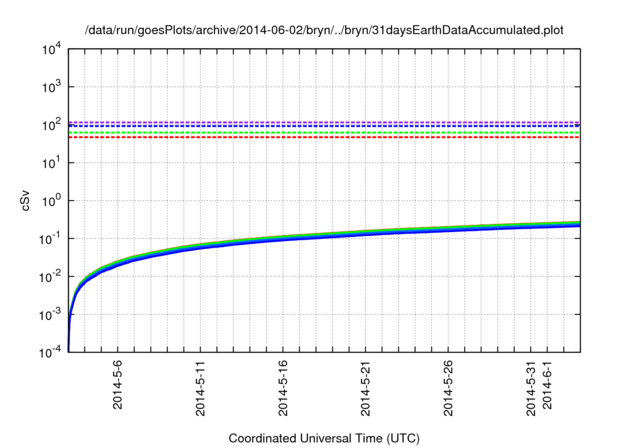Viewport: 640px width, 448px height.
Task: Click the cSv y-axis label
Action: (x=27, y=200)
